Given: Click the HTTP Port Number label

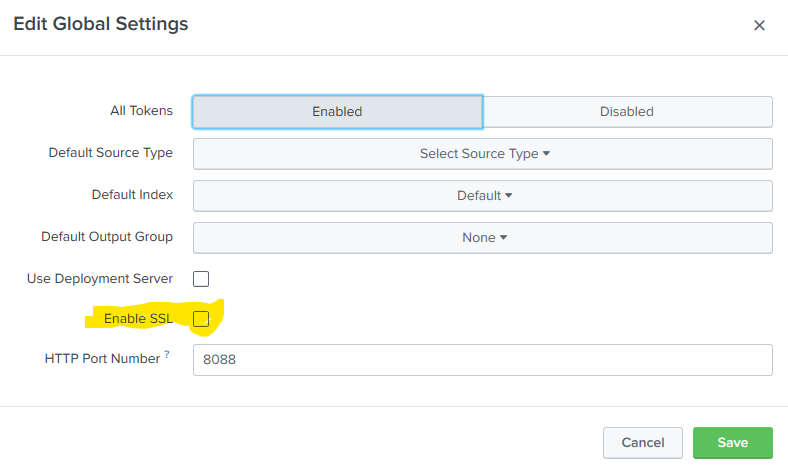Looking at the screenshot, I should coord(103,358).
